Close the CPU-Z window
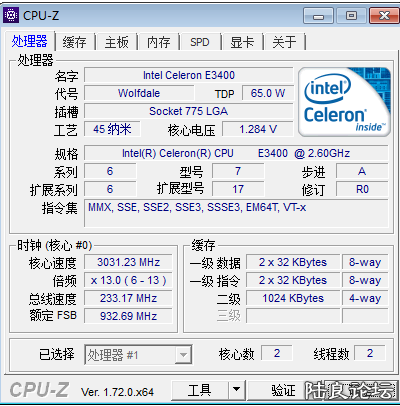 384,15
